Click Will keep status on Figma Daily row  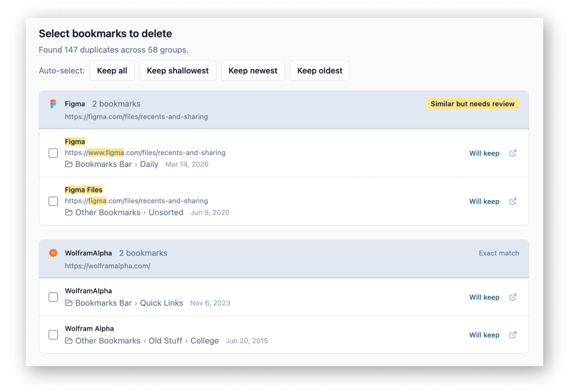coord(484,153)
